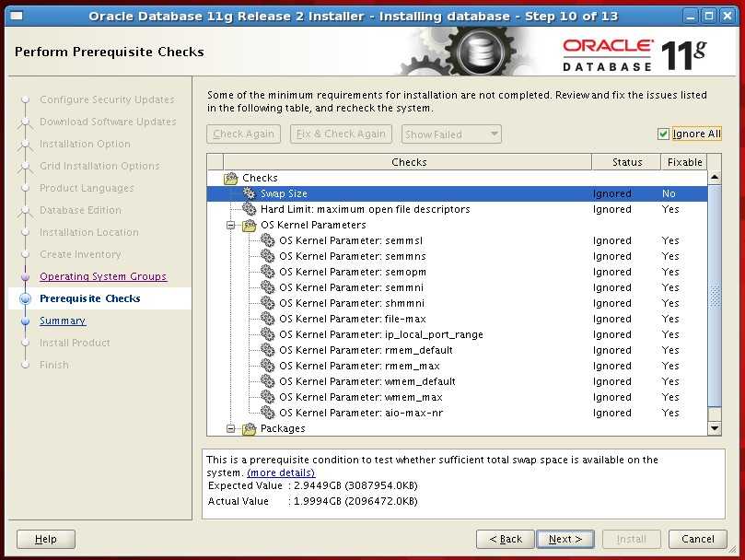The image size is (745, 560).
Task: Click the disabled Install button
Action: pos(631,539)
